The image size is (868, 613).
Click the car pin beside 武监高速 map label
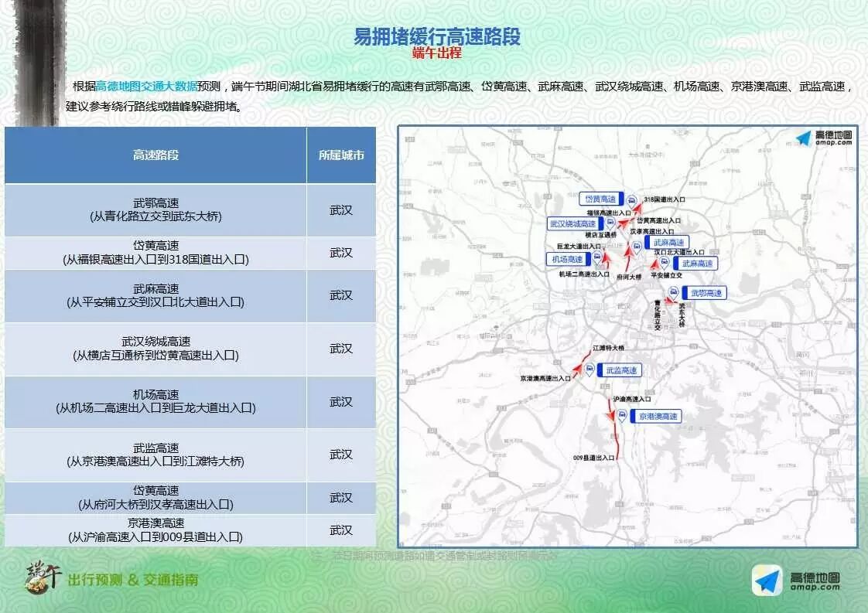[589, 370]
